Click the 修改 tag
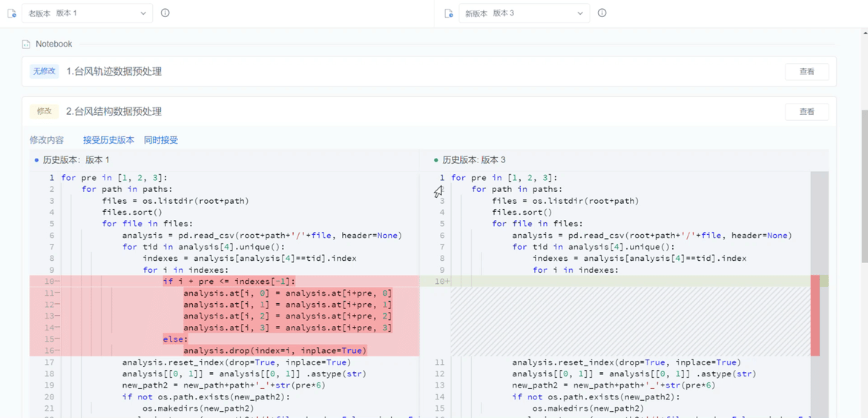The height and width of the screenshot is (418, 868). coord(45,112)
